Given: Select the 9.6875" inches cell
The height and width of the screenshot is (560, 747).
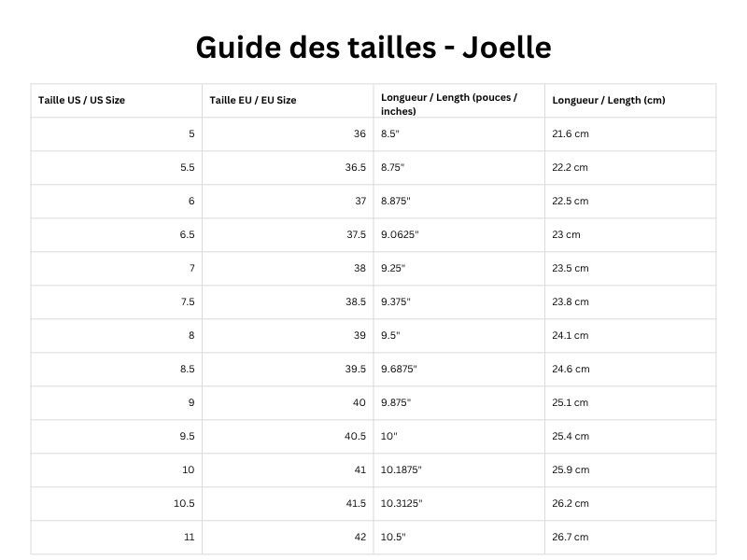Looking at the screenshot, I should pos(400,369).
